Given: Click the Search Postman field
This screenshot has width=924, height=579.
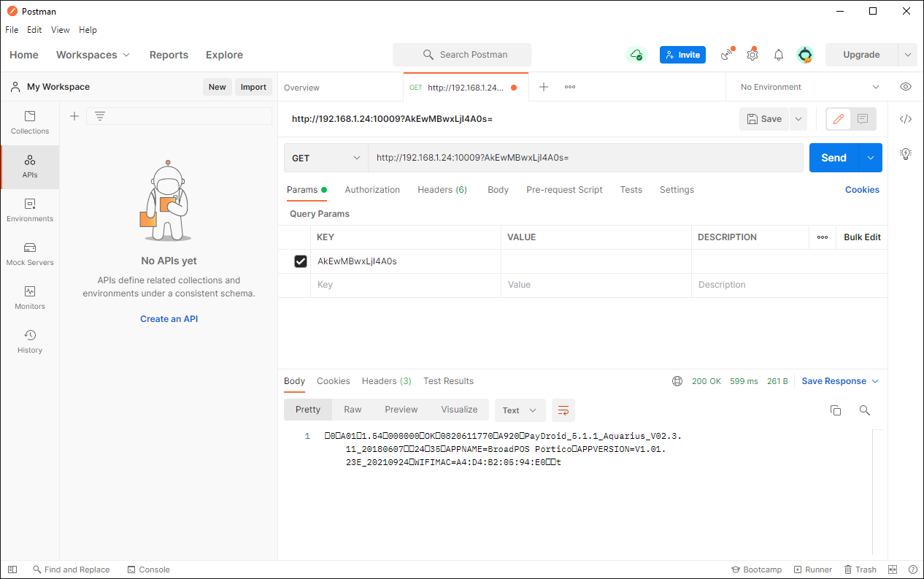Looking at the screenshot, I should pyautogui.click(x=462, y=55).
